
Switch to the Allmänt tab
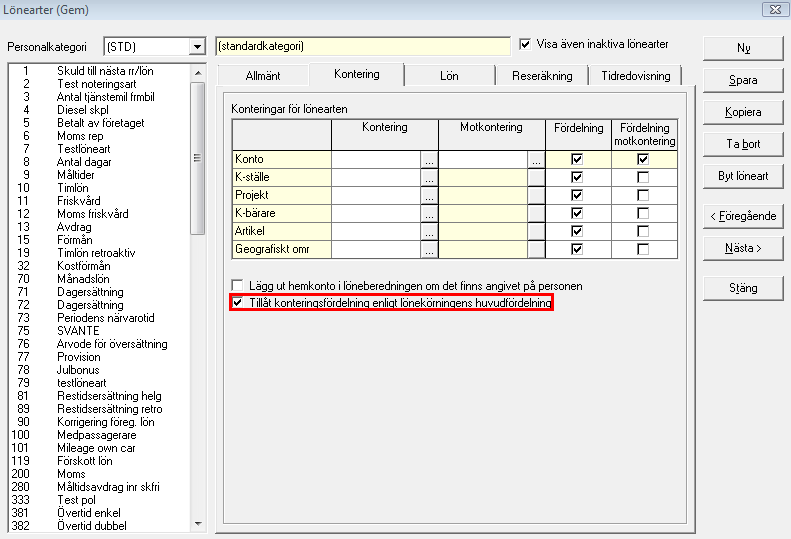pos(263,76)
